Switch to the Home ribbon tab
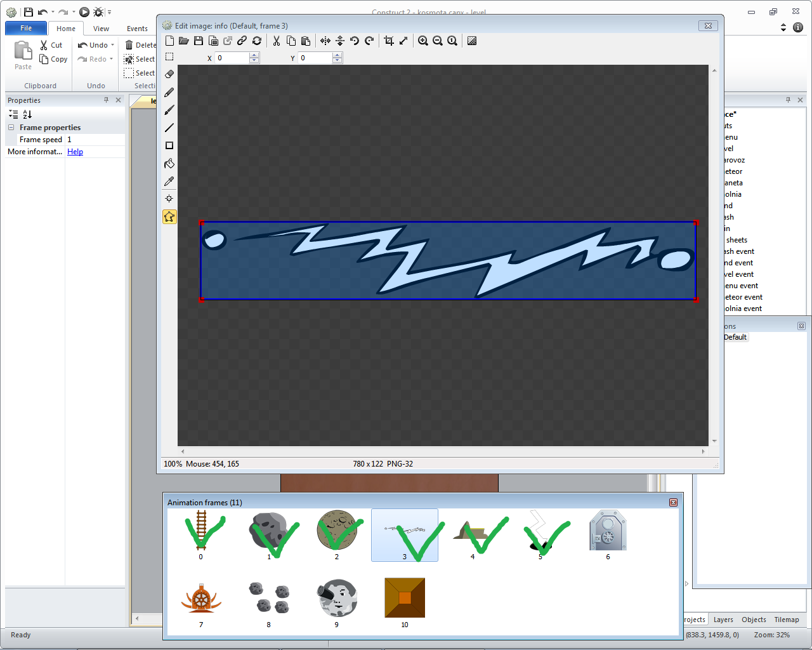812x650 pixels. click(66, 29)
